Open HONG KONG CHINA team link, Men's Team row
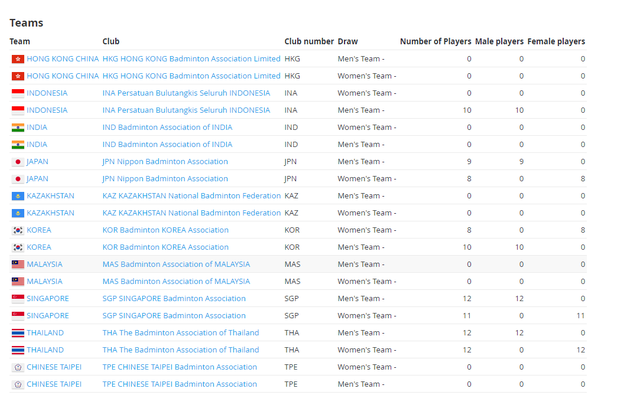This screenshot has height=395, width=640. tap(63, 59)
